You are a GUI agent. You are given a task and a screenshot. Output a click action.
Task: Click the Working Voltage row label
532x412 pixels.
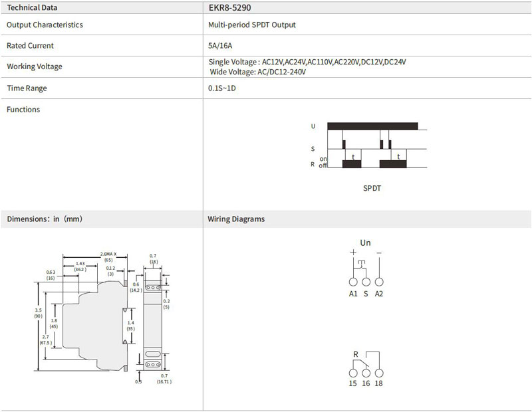tap(35, 66)
